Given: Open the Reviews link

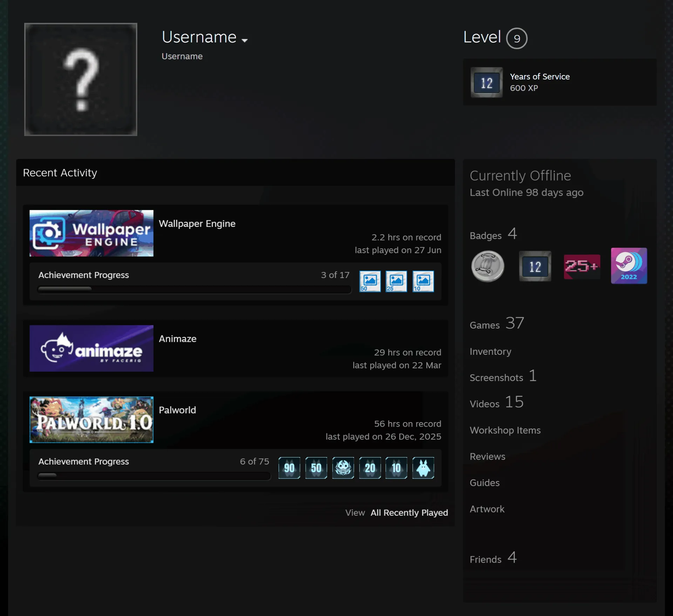Looking at the screenshot, I should 487,456.
